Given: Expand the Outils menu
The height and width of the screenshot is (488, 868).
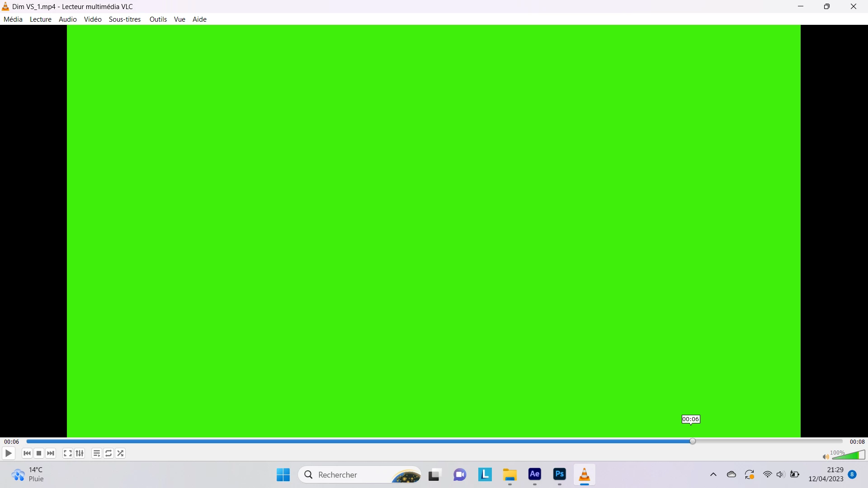Looking at the screenshot, I should (x=158, y=19).
